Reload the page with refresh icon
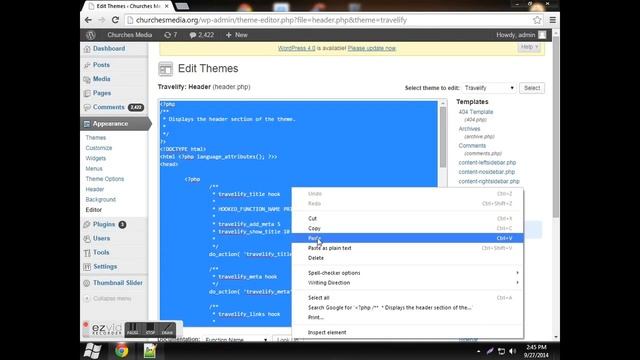The width and height of the screenshot is (640, 360). pos(116,20)
